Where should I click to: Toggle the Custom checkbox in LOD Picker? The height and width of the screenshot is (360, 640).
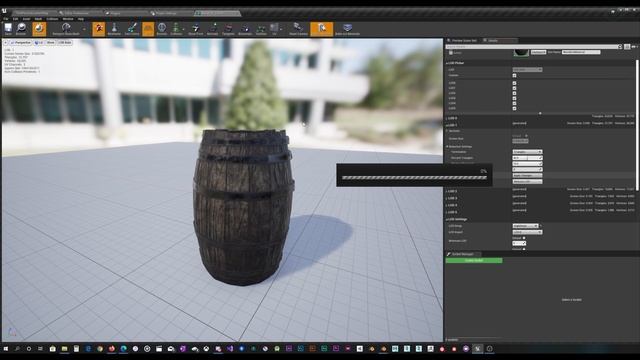[x=514, y=76]
